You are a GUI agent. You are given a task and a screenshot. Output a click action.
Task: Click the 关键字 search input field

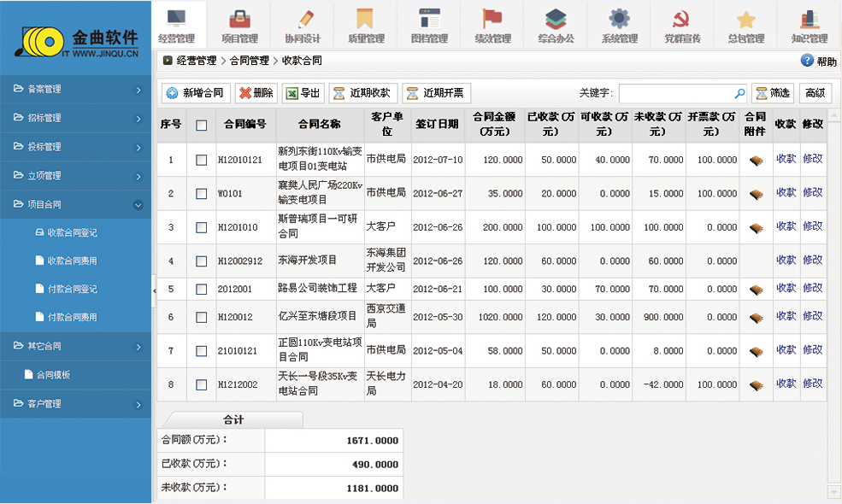pos(675,93)
